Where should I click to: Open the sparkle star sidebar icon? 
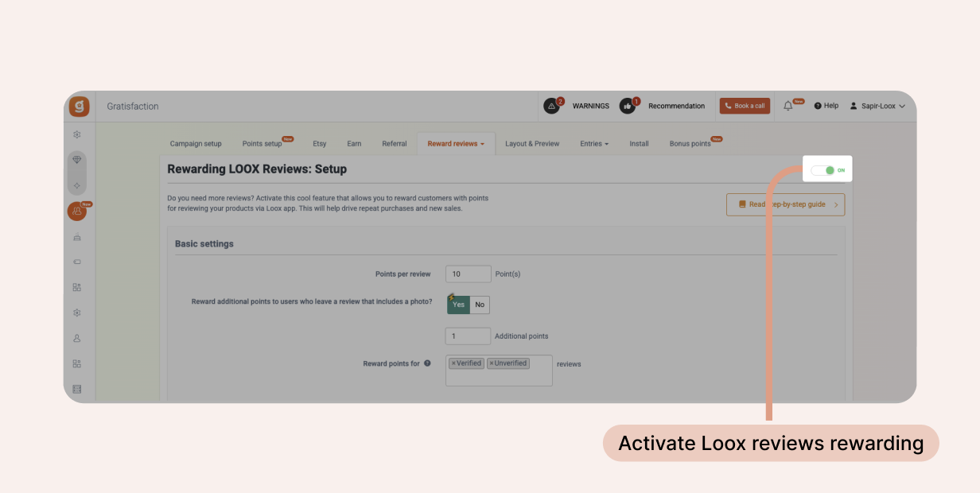(77, 185)
